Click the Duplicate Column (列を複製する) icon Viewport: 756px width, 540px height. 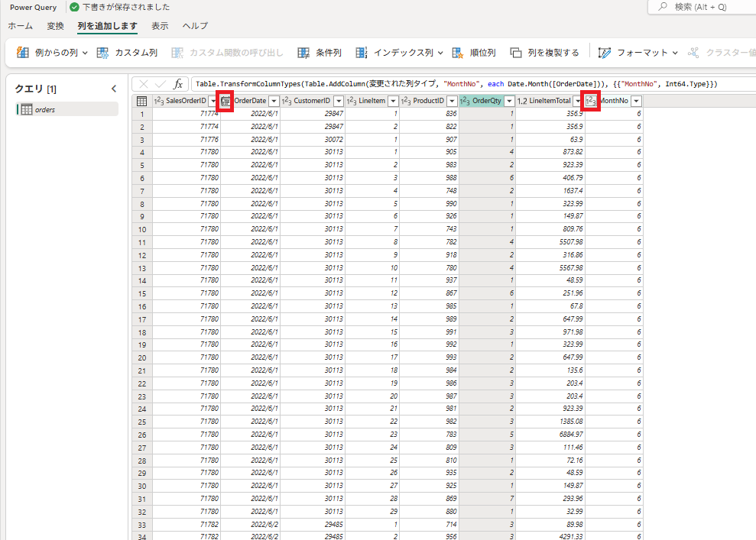(515, 53)
